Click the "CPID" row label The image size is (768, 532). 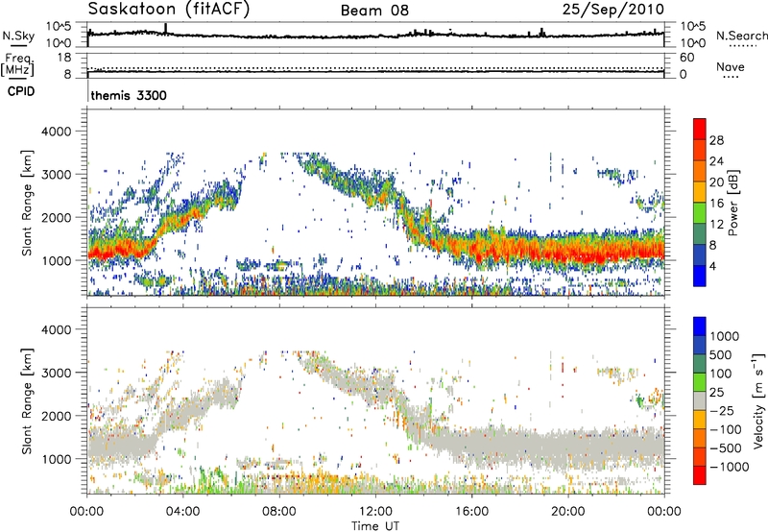pyautogui.click(x=20, y=91)
